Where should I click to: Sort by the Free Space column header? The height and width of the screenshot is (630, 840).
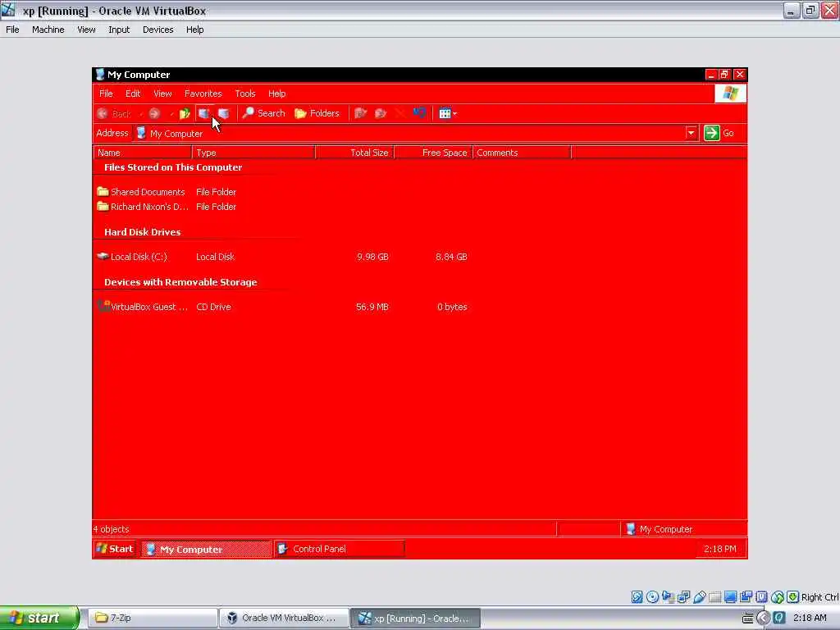tap(434, 153)
